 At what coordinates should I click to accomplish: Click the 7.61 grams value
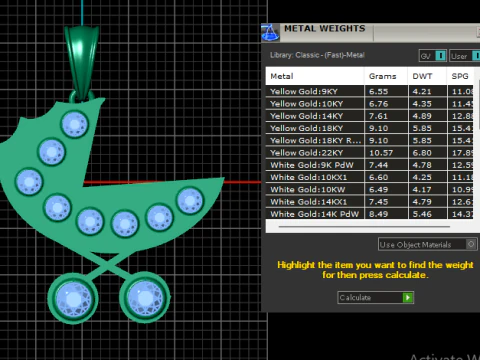point(378,116)
